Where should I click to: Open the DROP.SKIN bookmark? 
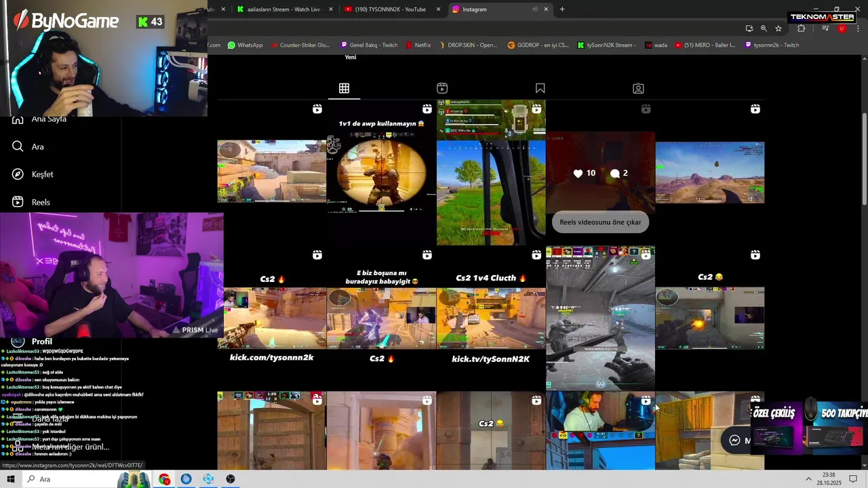click(x=468, y=45)
